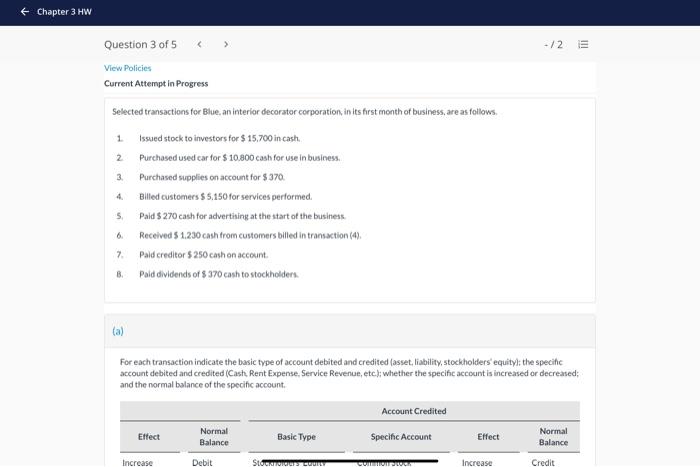Click the Account Credited table header
This screenshot has height=467, width=700.
pyautogui.click(x=414, y=411)
